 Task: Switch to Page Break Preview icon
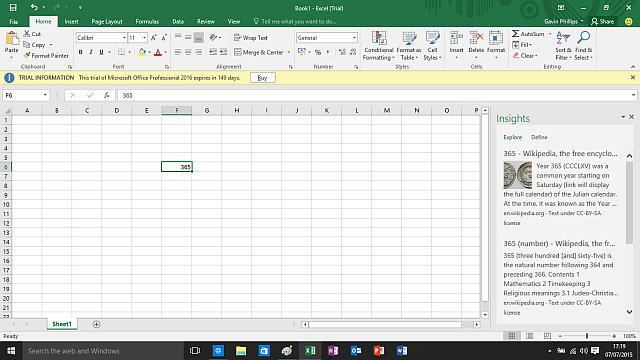(547, 336)
